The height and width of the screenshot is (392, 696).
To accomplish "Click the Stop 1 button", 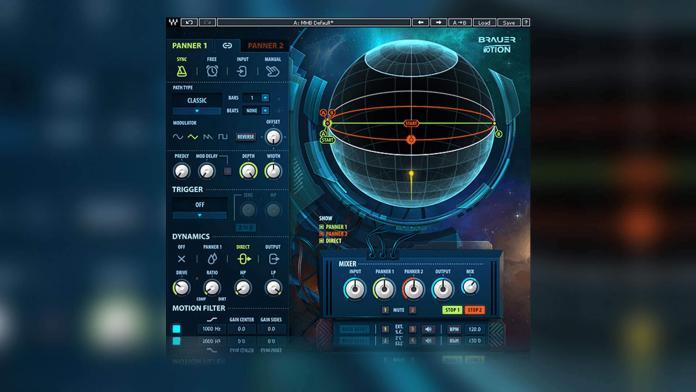I will [x=452, y=310].
